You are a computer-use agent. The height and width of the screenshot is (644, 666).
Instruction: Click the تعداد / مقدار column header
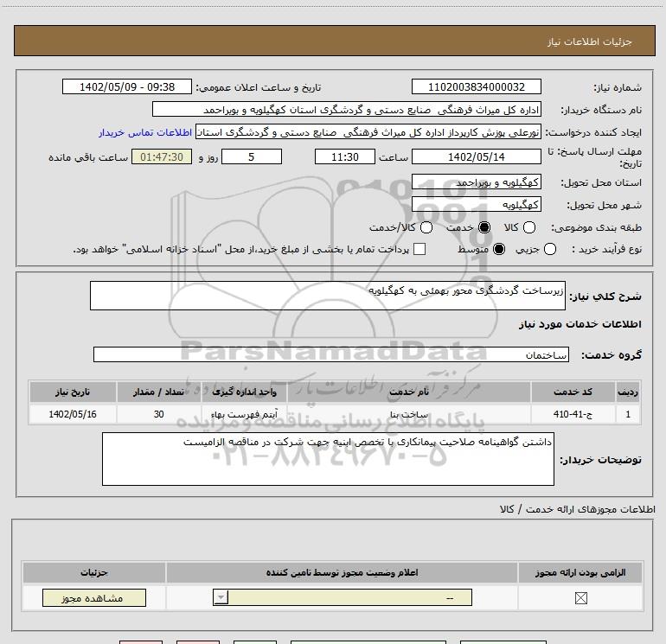coord(159,392)
